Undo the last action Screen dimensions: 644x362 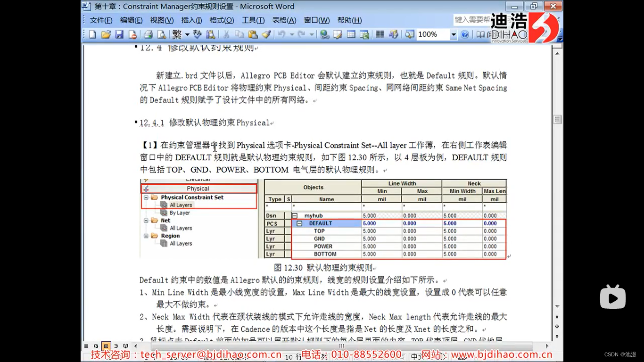[282, 34]
